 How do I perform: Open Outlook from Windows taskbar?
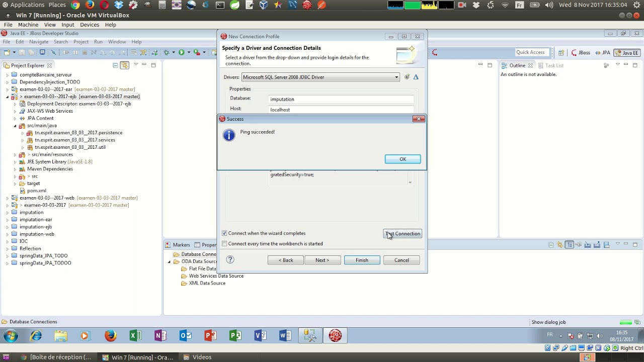(x=185, y=335)
